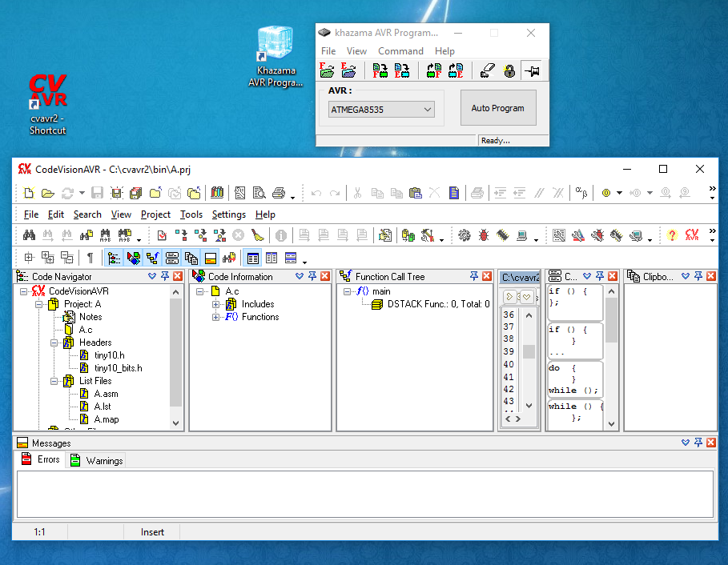Open Khazama's View menu
Screen dimensions: 728x565
356,51
